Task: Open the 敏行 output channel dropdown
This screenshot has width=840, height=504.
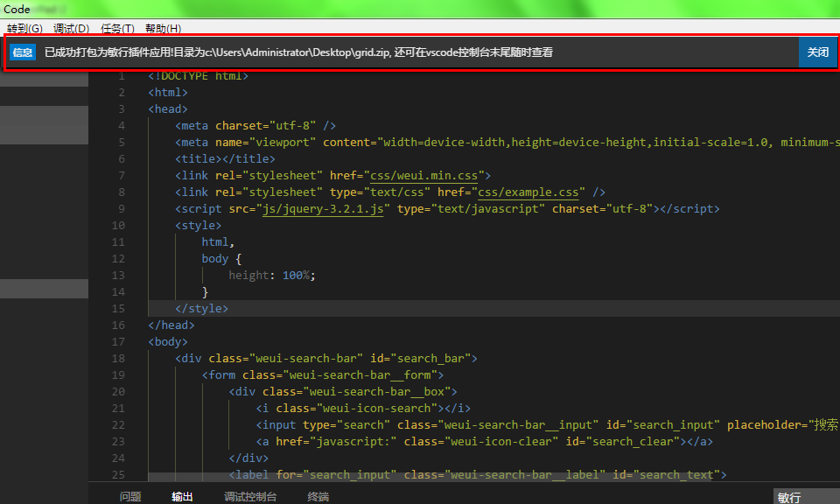Action: [806, 496]
